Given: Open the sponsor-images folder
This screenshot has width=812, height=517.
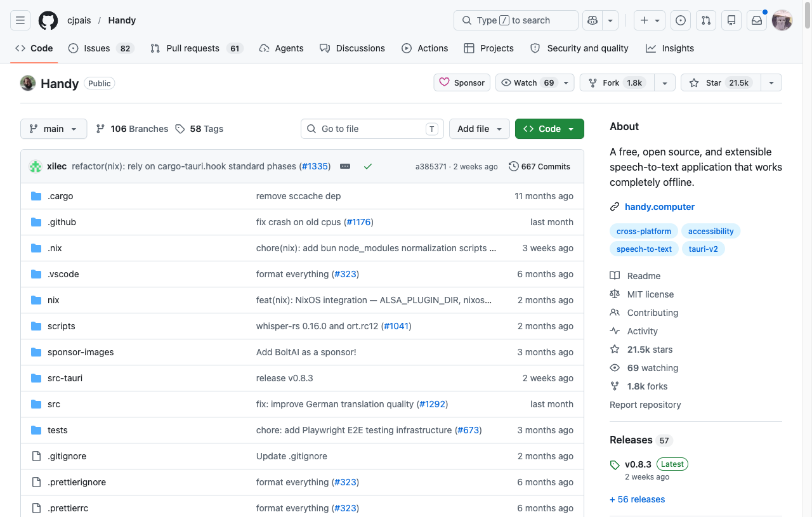Looking at the screenshot, I should tap(81, 352).
